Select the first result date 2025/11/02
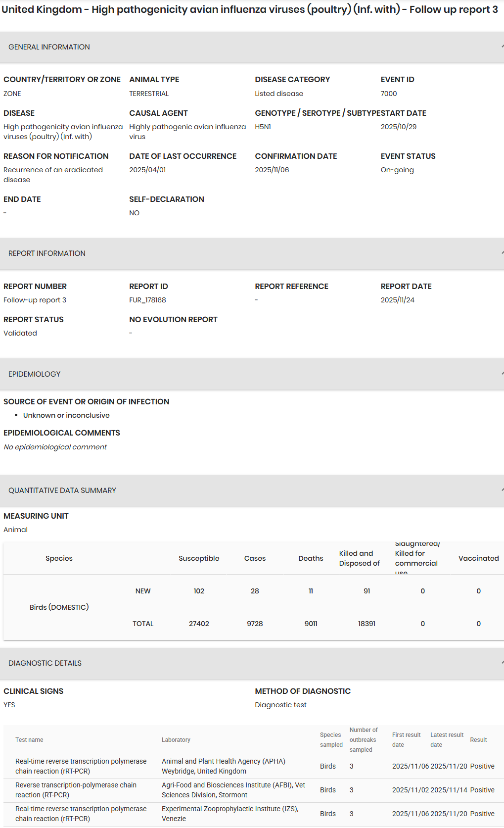504x828 pixels. tap(411, 790)
